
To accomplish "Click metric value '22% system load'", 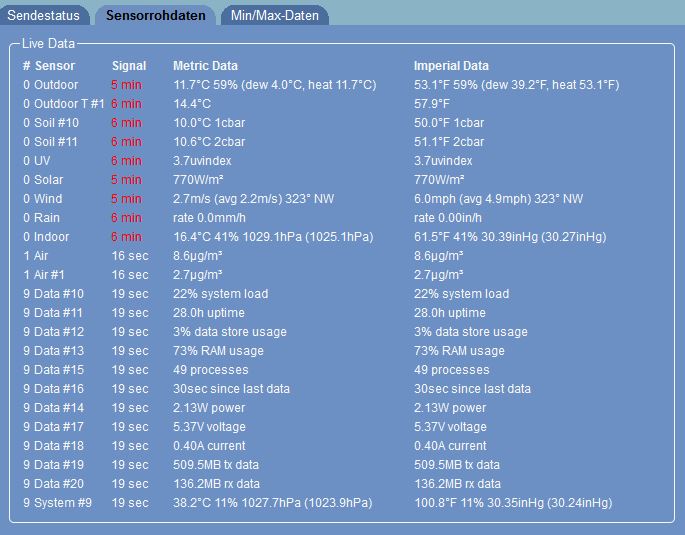I will tap(221, 294).
